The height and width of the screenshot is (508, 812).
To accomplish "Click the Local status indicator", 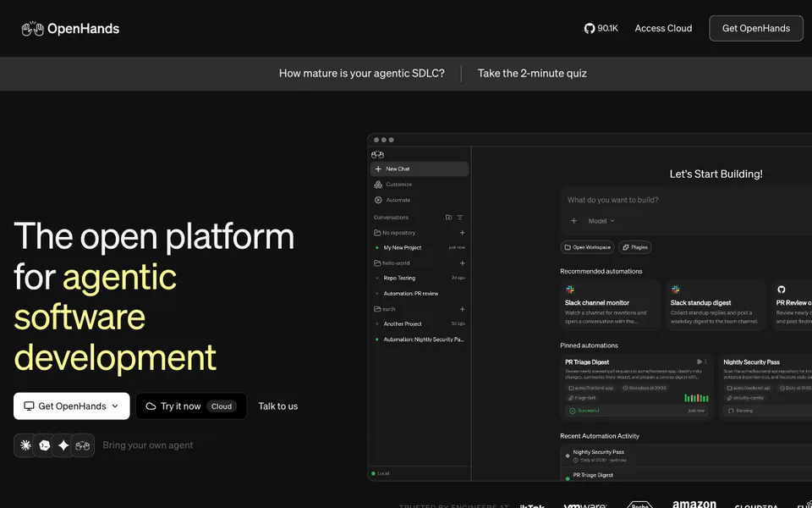I will [381, 473].
